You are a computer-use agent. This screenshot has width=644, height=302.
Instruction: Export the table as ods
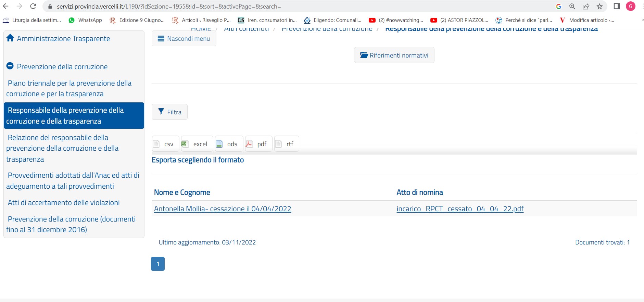click(229, 144)
